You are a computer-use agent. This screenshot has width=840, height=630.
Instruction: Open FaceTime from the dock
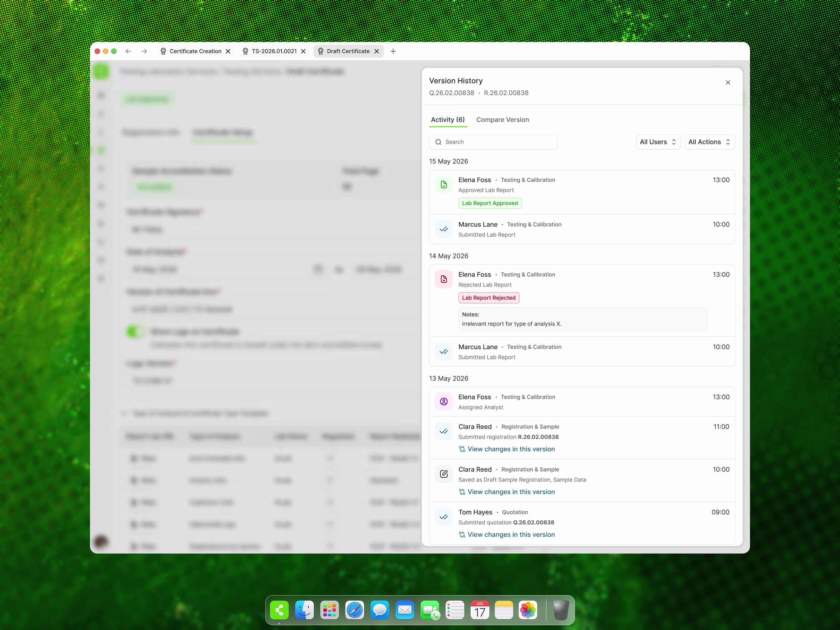(430, 610)
